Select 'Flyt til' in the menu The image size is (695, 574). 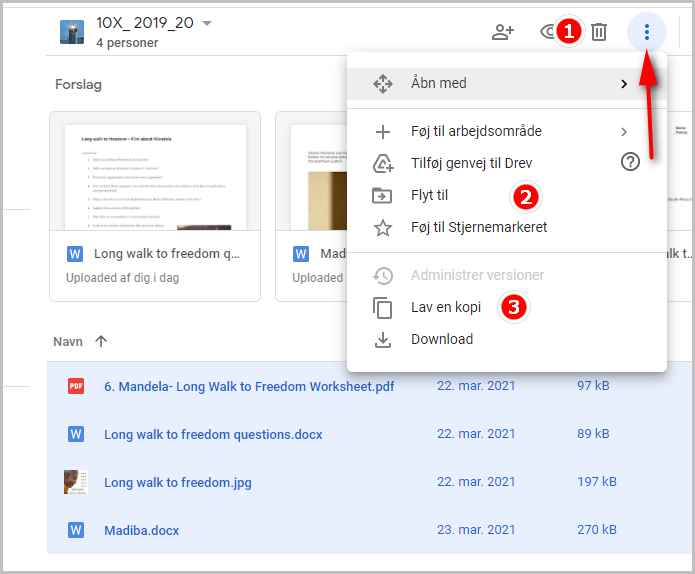(507, 195)
